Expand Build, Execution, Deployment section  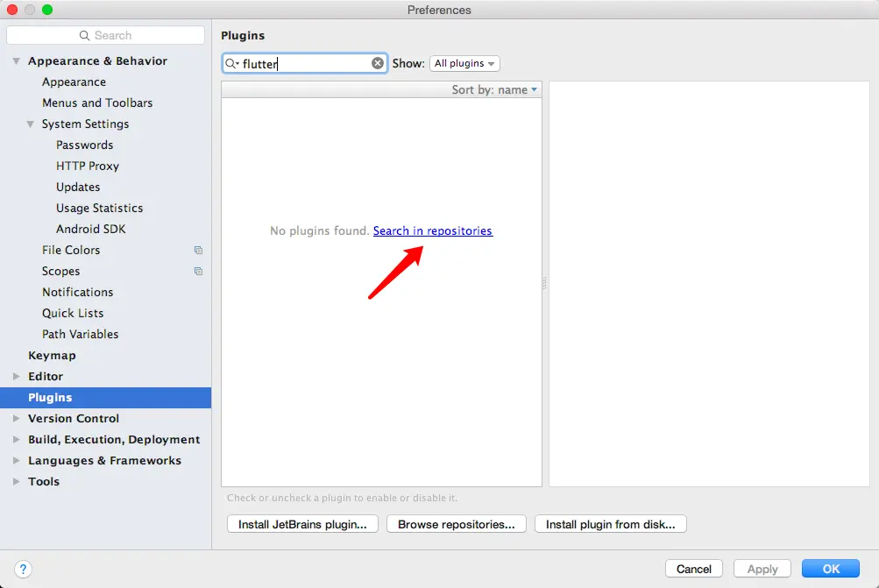(17, 439)
